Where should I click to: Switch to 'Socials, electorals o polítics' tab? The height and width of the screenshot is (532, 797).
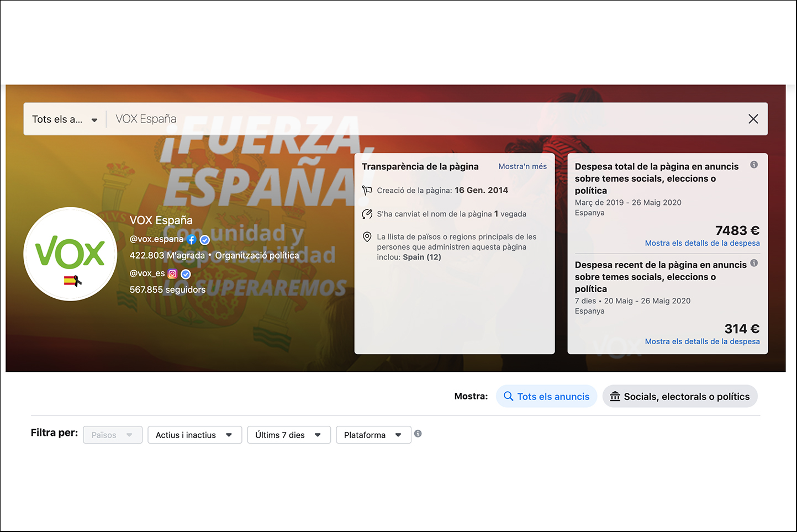(x=679, y=396)
